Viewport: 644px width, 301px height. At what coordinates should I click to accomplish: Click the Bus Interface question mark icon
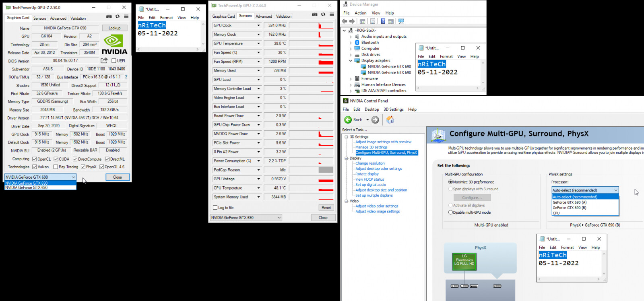[x=126, y=77]
